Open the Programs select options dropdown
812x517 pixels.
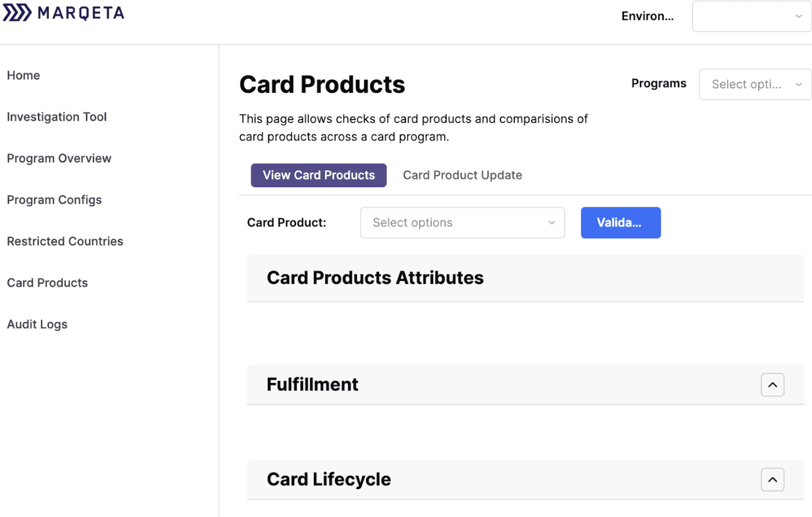[x=755, y=84]
